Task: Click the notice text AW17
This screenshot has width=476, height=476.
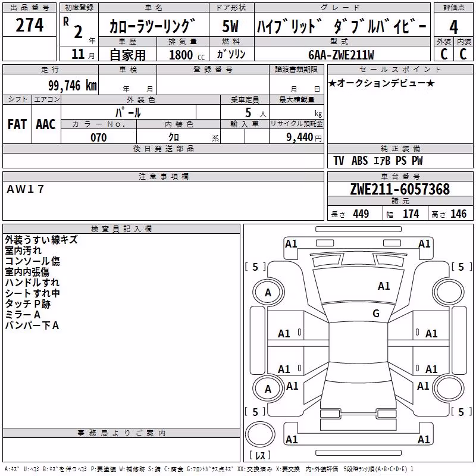Action: [x=26, y=189]
